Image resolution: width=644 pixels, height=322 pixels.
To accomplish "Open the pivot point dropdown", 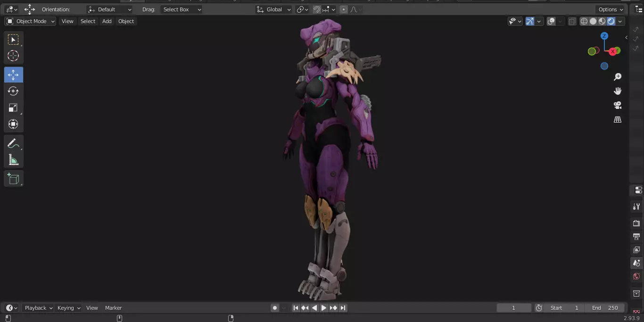I will [303, 9].
